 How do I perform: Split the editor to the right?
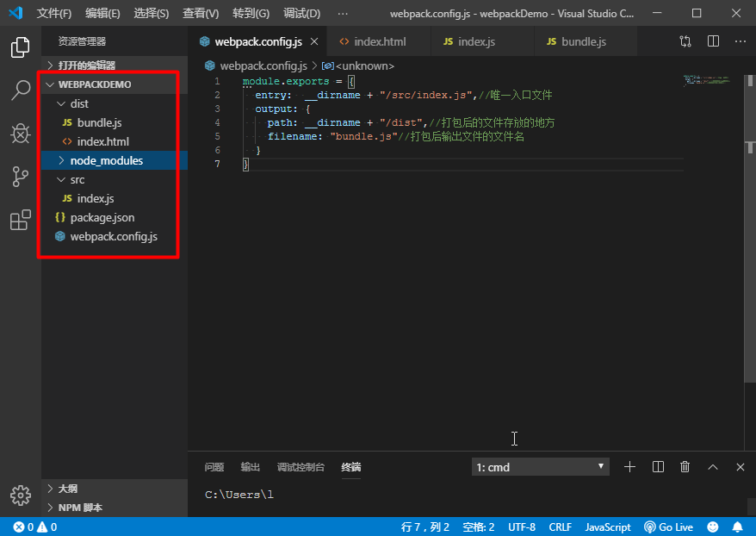[x=713, y=41]
